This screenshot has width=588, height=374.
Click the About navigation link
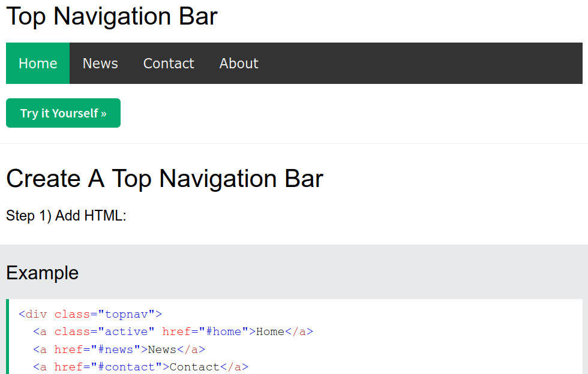point(239,64)
